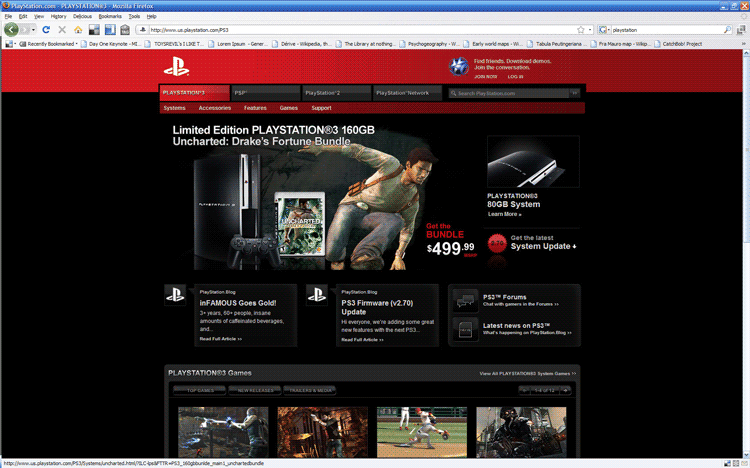Viewport: 750px width, 468px height.
Task: Click the Search PlayStation.com field
Action: click(x=509, y=93)
